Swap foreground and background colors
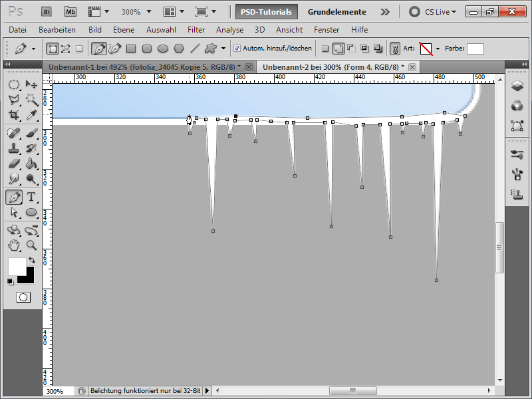This screenshot has width=532, height=399. click(32, 260)
